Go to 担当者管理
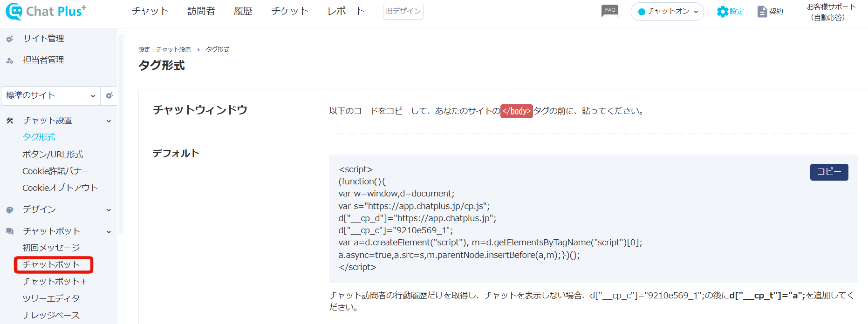This screenshot has width=868, height=324. pyautogui.click(x=44, y=60)
